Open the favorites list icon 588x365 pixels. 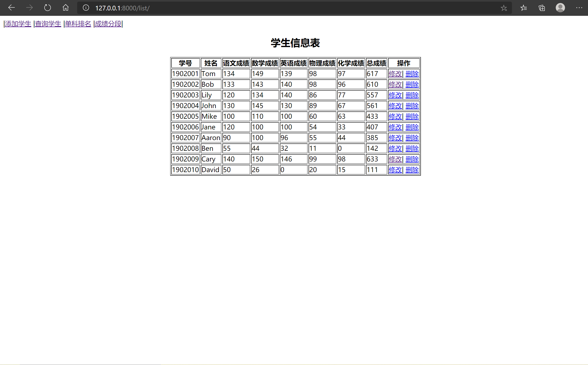point(523,8)
